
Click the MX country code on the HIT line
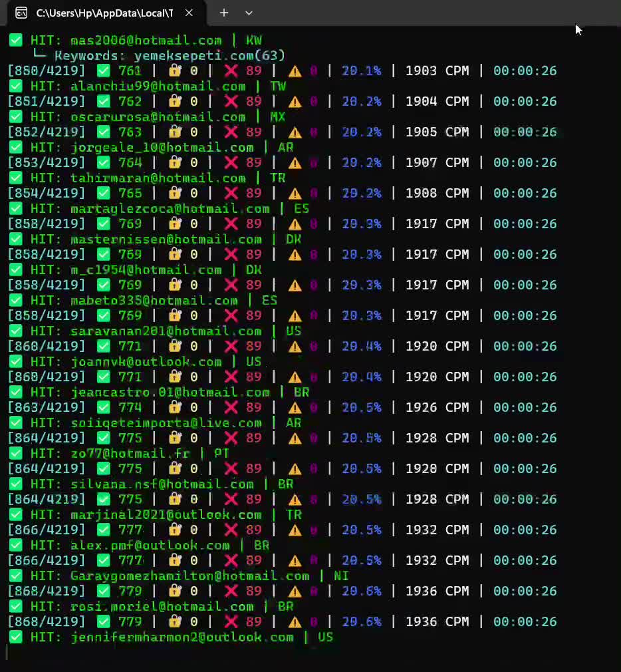point(277,116)
